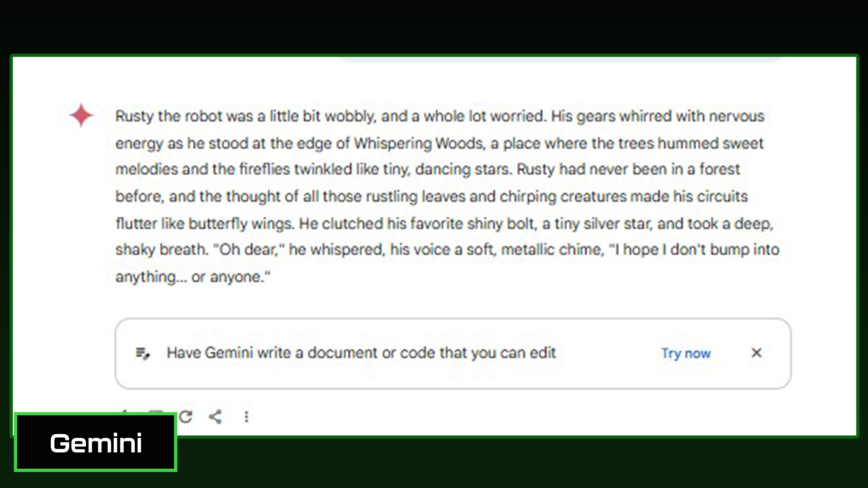Image resolution: width=868 pixels, height=488 pixels.
Task: Click the phrase "chirping creatures" in the text
Action: pos(563,196)
